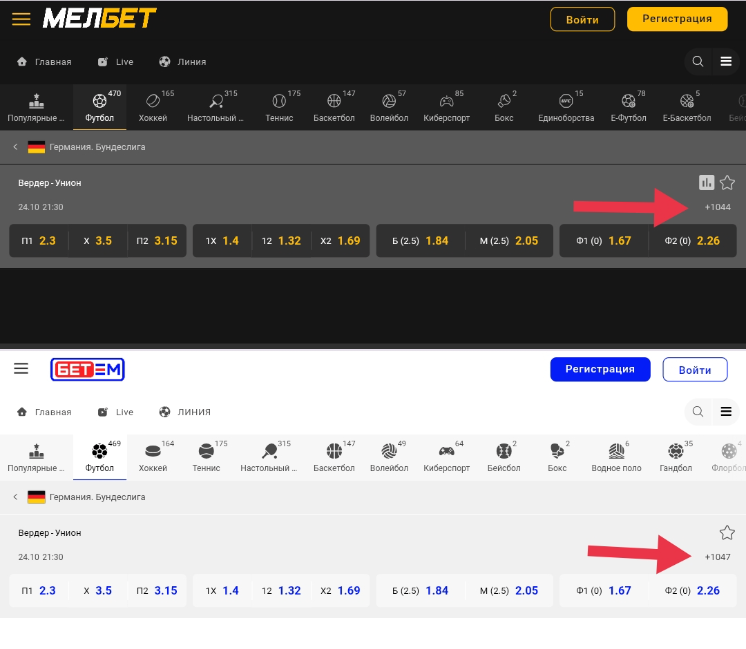Expand +1044 additional markets on Melbet
This screenshot has height=649, width=746.
(717, 207)
